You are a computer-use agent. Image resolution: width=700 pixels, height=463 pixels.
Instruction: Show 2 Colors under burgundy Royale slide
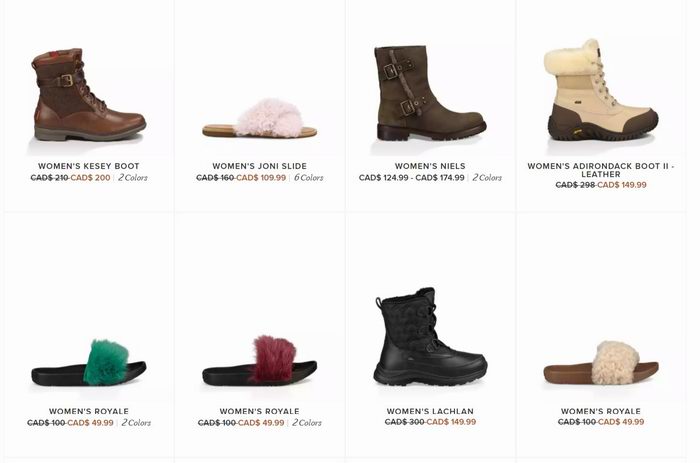307,422
